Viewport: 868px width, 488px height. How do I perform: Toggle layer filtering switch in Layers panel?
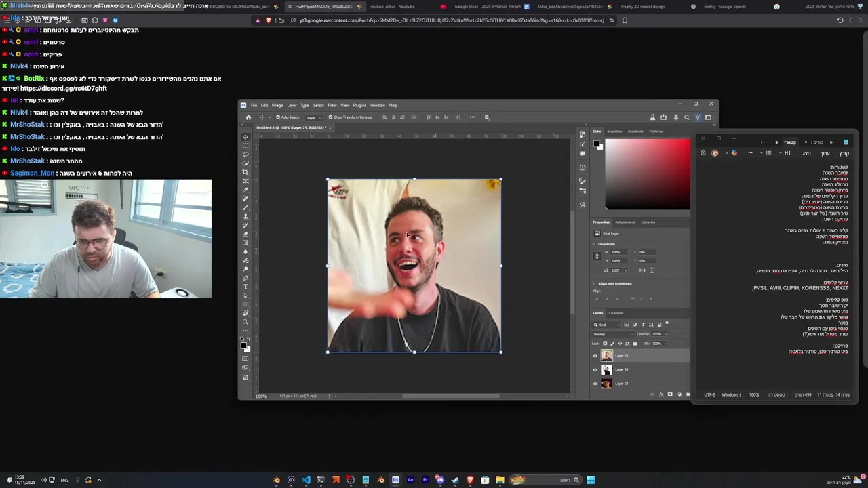click(x=667, y=323)
